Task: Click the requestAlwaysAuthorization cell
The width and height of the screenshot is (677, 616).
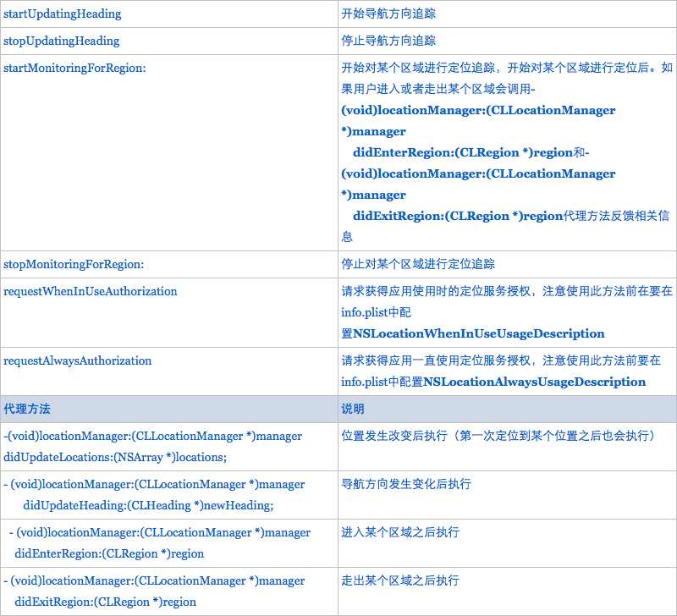Action: pos(168,371)
